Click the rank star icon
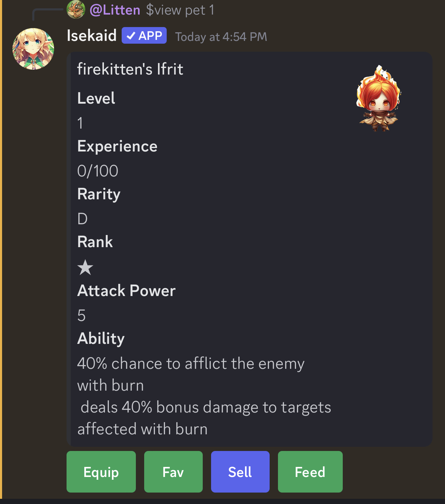The image size is (445, 504). click(85, 267)
